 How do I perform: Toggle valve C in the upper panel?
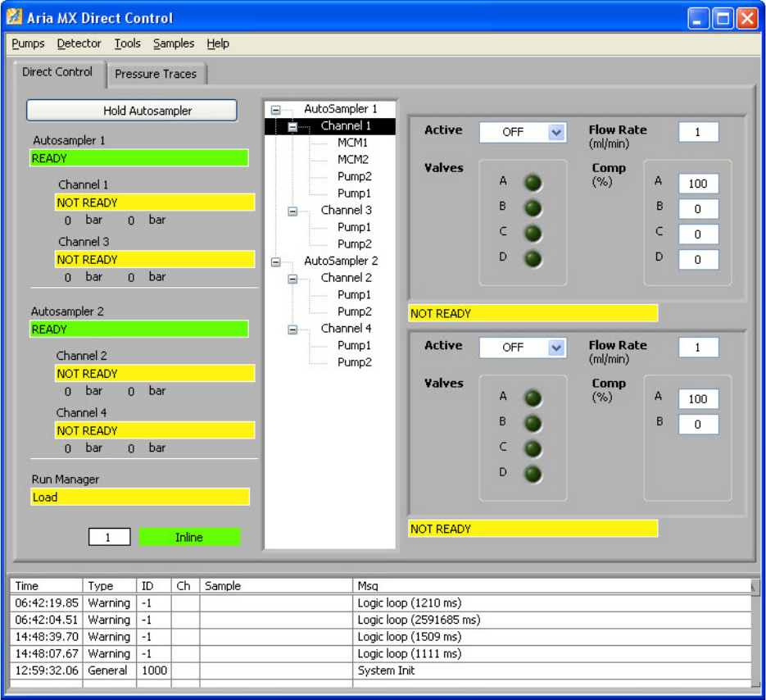(533, 233)
